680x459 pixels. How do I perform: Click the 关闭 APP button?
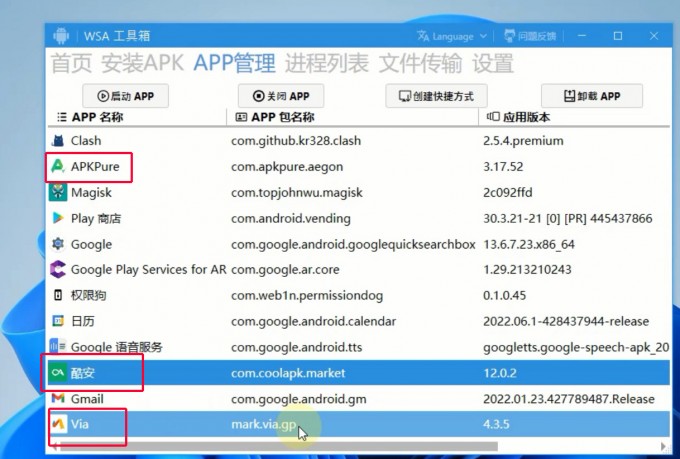coord(281,96)
